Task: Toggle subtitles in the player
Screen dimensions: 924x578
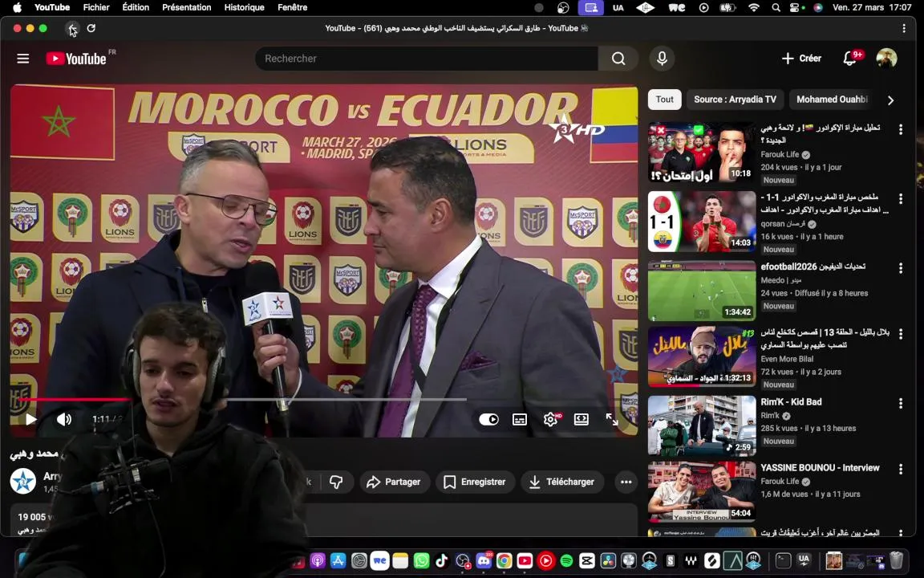Action: pos(520,419)
